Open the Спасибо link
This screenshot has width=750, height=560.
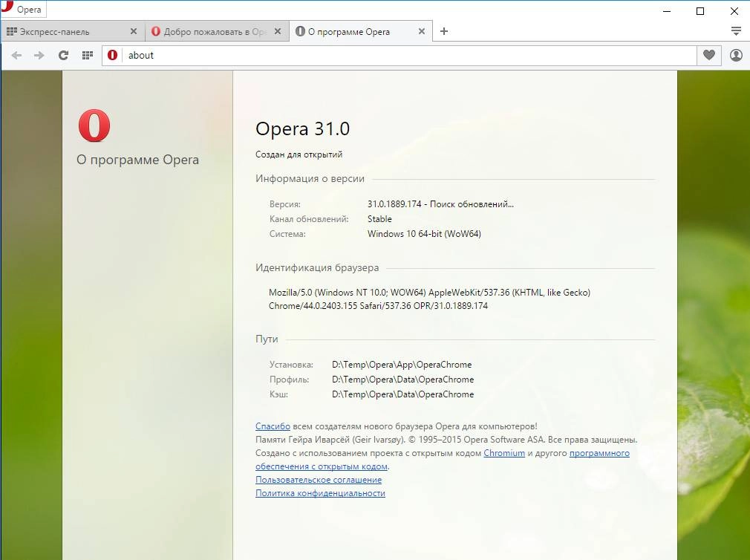[x=273, y=426]
